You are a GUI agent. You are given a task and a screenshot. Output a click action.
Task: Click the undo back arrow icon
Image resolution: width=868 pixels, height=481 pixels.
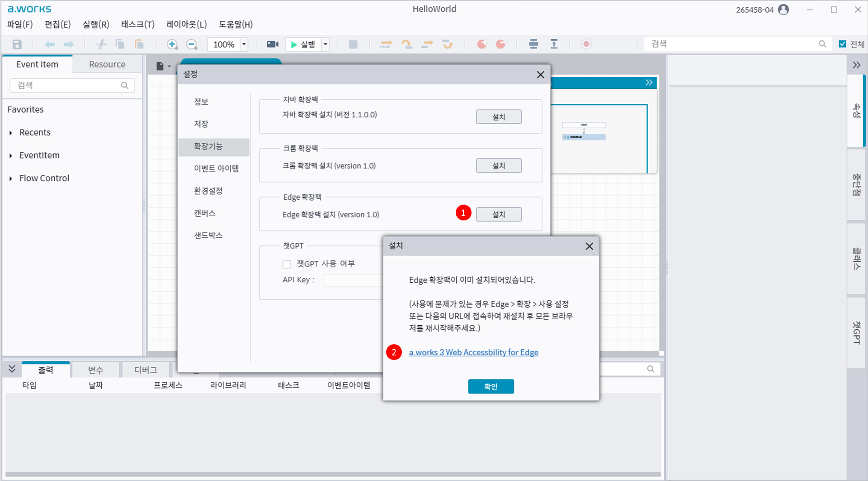[50, 44]
